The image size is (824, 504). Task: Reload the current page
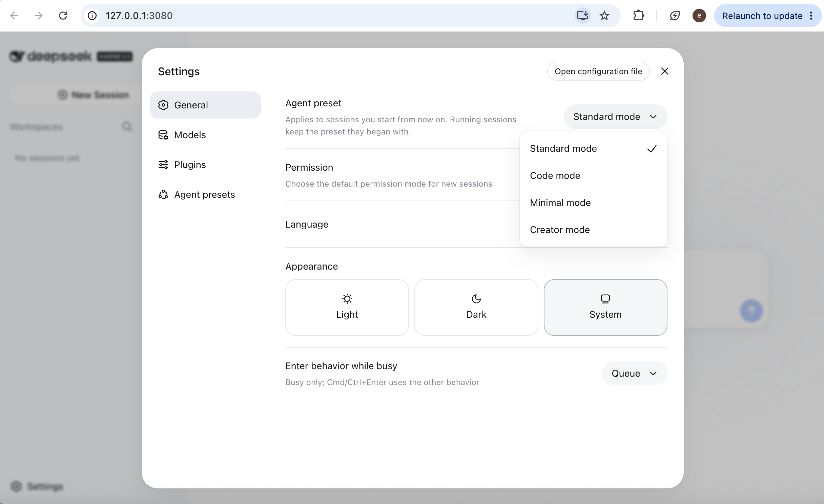click(x=63, y=16)
